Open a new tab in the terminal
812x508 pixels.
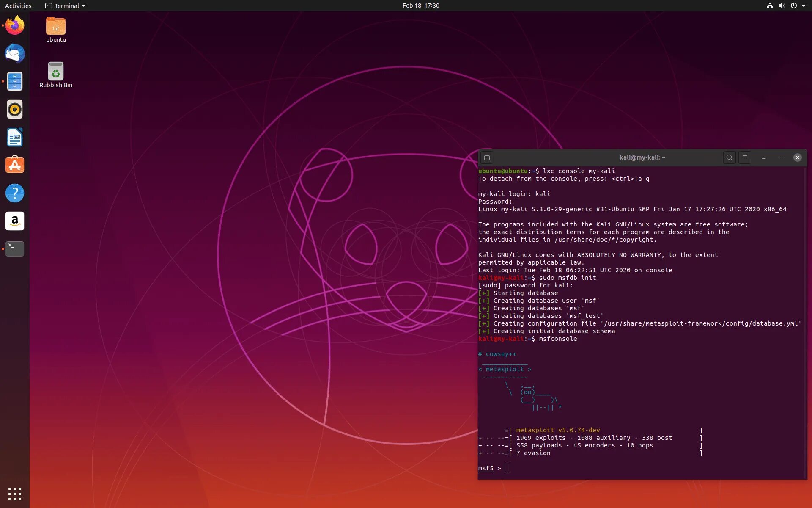pos(487,158)
